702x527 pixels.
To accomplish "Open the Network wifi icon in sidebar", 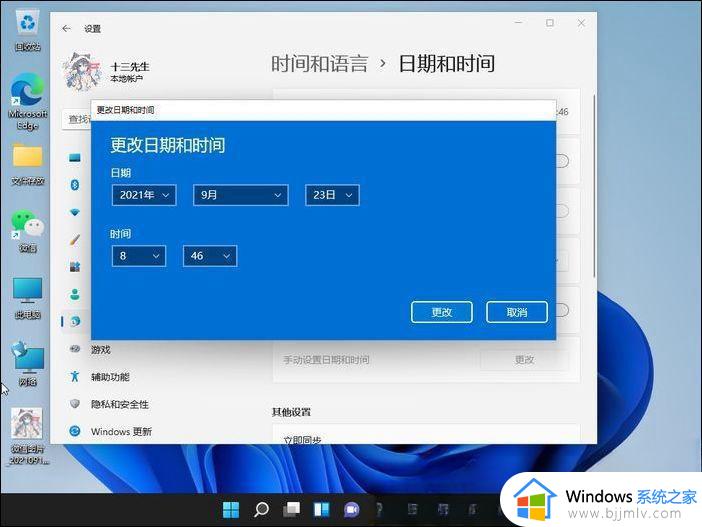I will tap(75, 212).
